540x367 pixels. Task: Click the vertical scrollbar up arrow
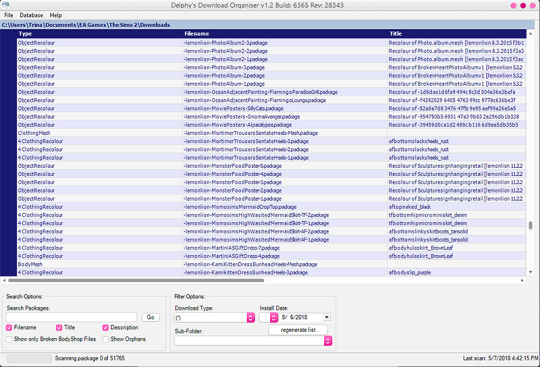pos(530,33)
